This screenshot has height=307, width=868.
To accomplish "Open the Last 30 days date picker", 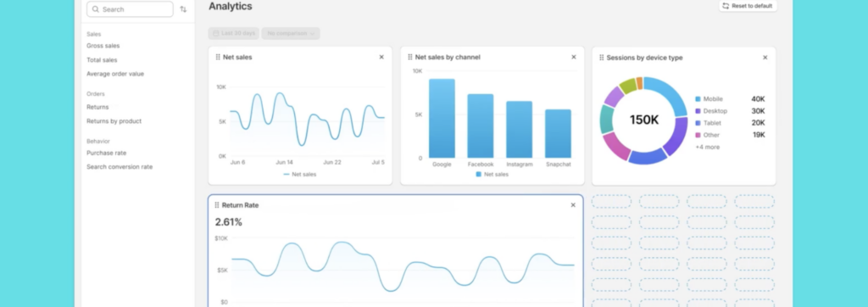I will tap(234, 33).
